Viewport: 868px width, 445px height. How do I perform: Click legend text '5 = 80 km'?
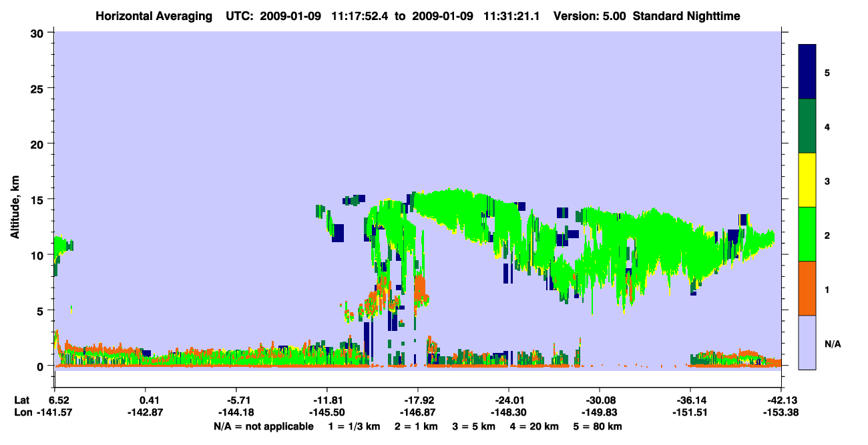tap(599, 426)
